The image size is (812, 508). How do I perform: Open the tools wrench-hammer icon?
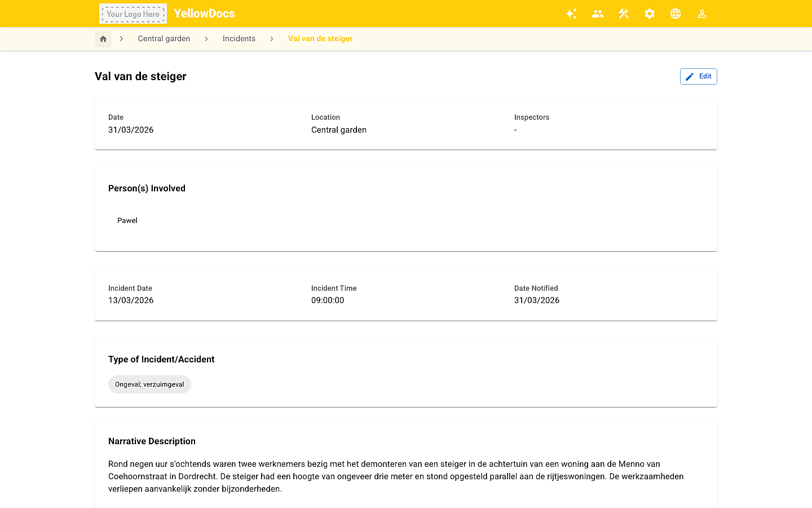(x=624, y=14)
